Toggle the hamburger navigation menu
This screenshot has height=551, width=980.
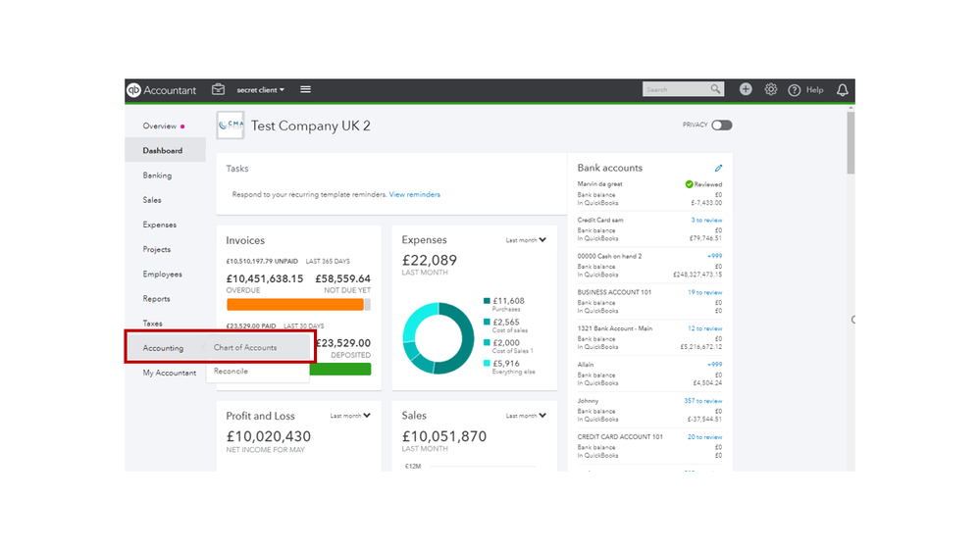[306, 89]
